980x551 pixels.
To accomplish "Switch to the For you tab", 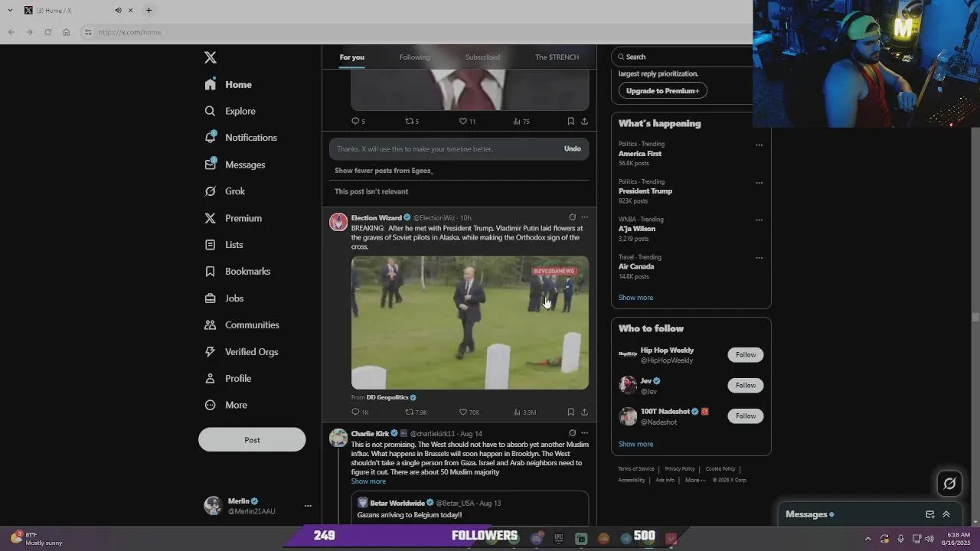I will 352,57.
